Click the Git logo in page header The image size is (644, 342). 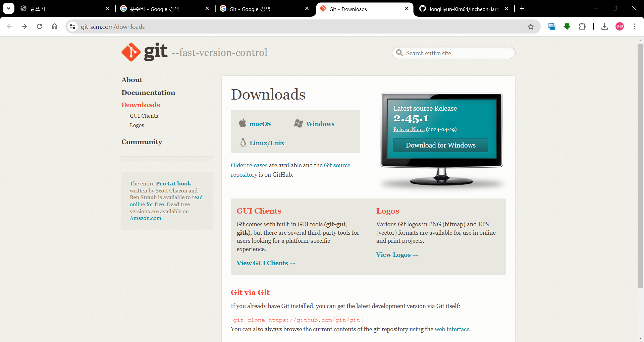click(x=144, y=52)
